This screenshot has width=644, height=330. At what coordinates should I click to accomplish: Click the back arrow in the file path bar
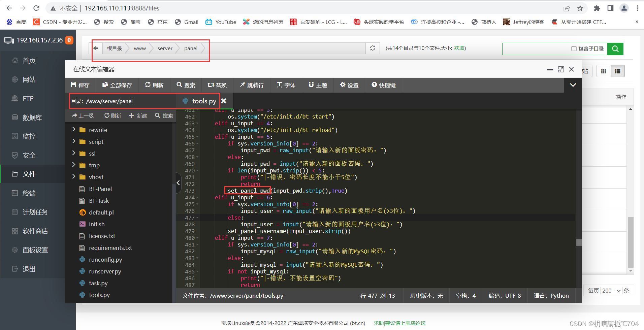pyautogui.click(x=96, y=48)
